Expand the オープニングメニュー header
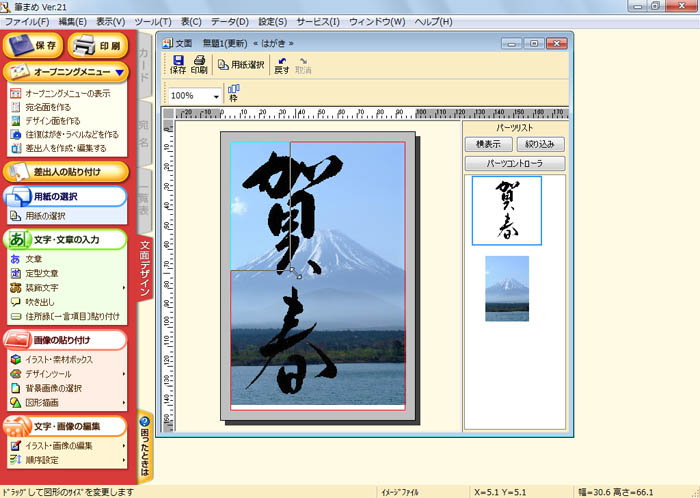 coord(65,72)
